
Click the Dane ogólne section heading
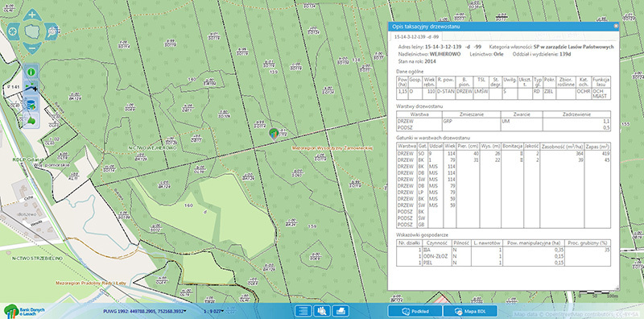point(410,72)
